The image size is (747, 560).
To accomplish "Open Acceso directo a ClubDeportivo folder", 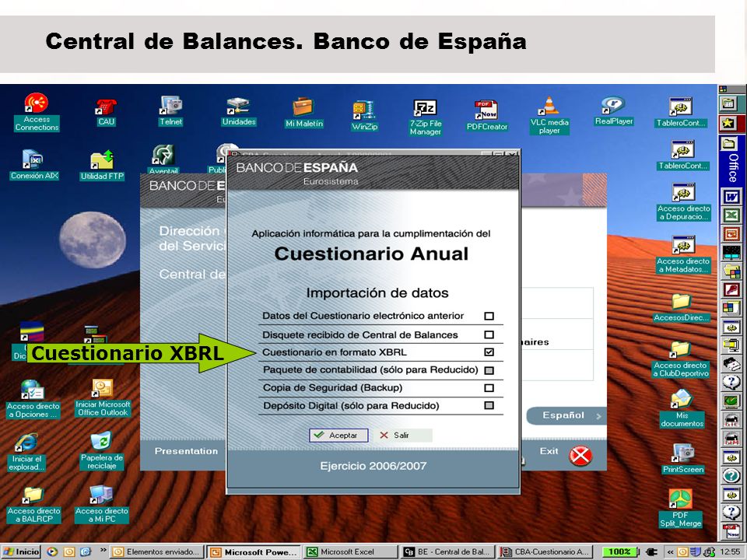I will click(x=680, y=359).
